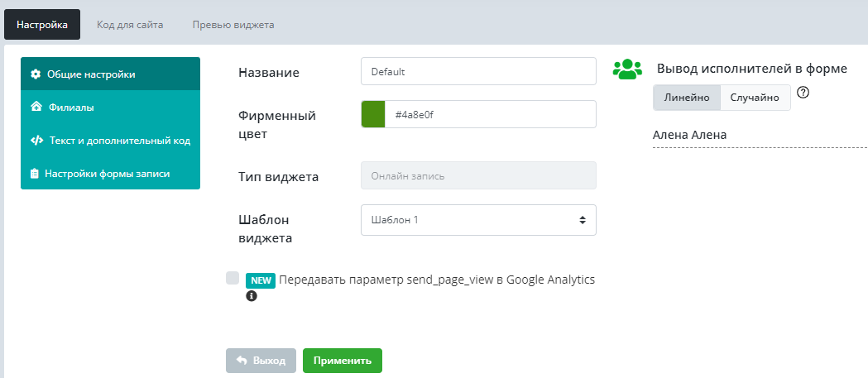868x378 pixels.
Task: Click the Выход button
Action: coord(261,361)
